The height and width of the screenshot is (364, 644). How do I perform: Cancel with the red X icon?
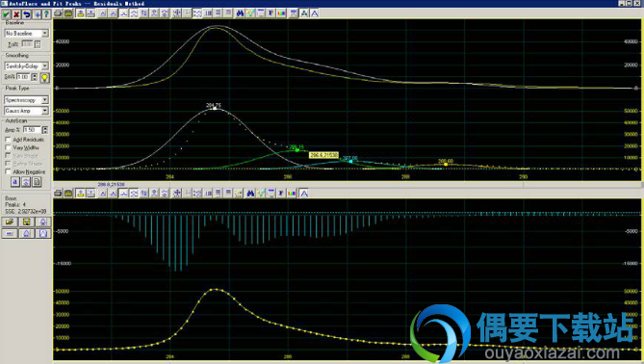pyautogui.click(x=16, y=14)
